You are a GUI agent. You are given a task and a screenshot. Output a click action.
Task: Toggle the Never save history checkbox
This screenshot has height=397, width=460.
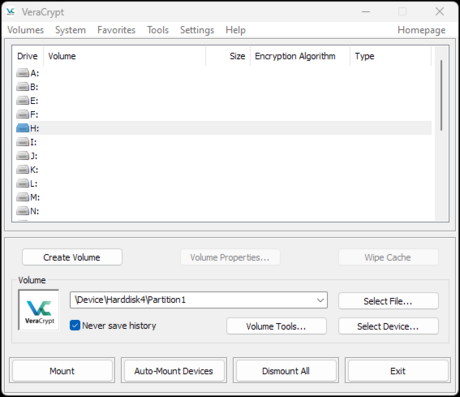click(75, 325)
